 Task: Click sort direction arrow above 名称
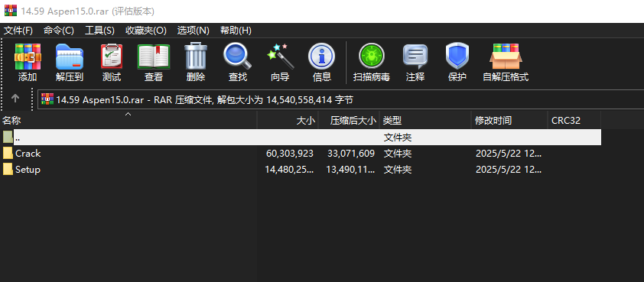[x=128, y=114]
